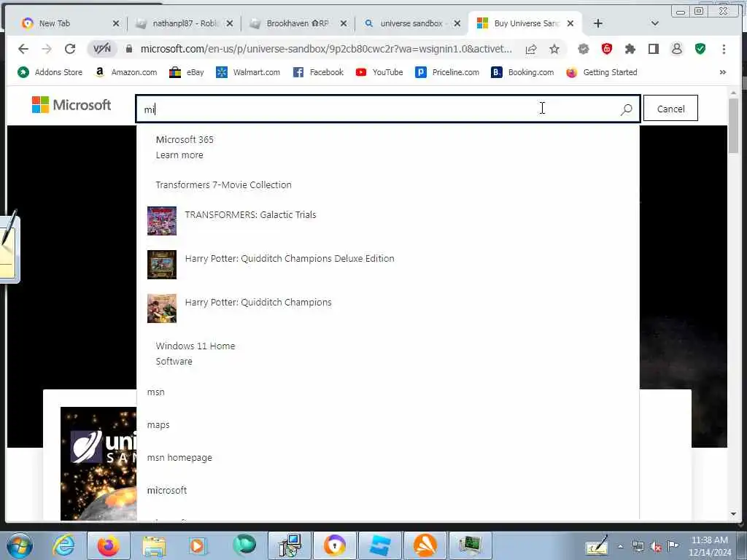The image size is (747, 560).
Task: Expand the tab search dropdown arrow
Action: (x=654, y=23)
